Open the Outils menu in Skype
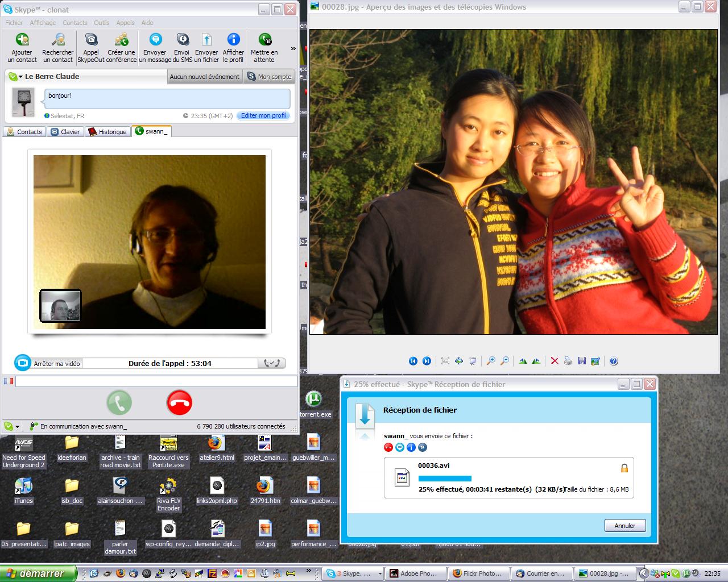Image resolution: width=728 pixels, height=582 pixels. click(102, 23)
